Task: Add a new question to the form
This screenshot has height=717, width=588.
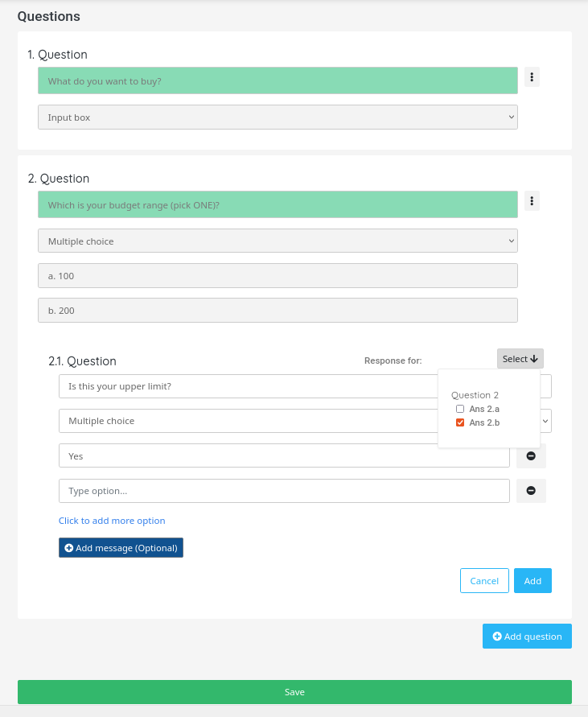Action: pyautogui.click(x=527, y=636)
